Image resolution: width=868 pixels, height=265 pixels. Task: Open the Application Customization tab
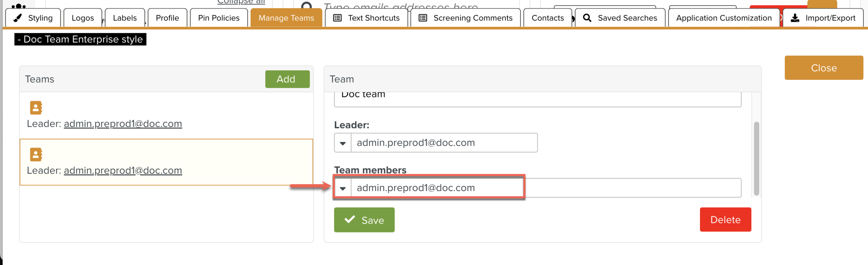pos(724,18)
